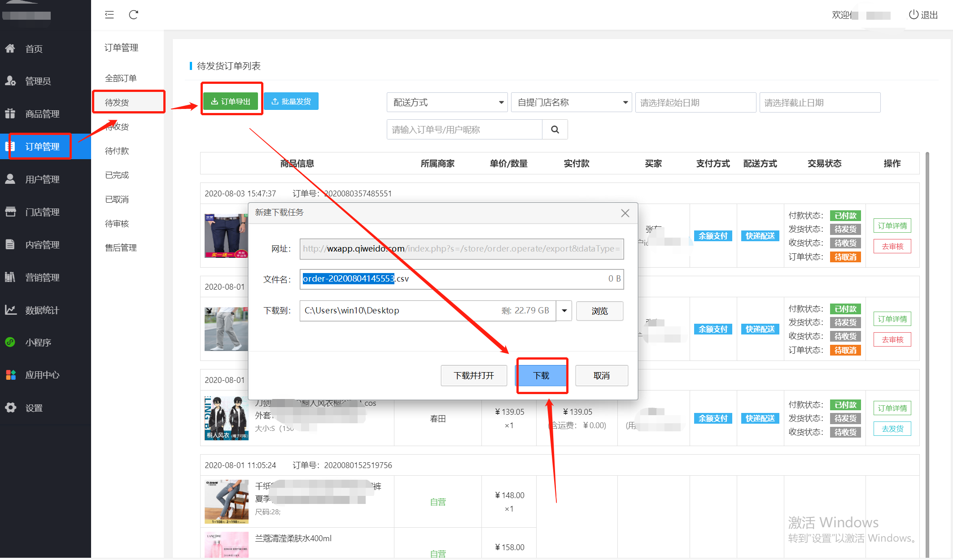Click the product management gift icon
The image size is (953, 560).
(10, 113)
